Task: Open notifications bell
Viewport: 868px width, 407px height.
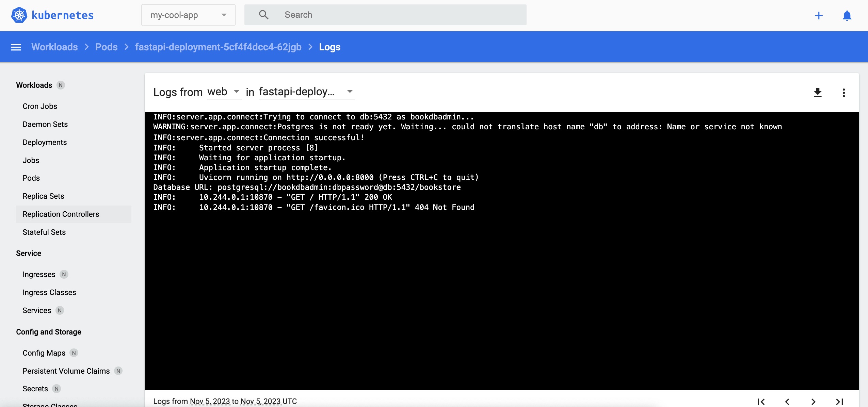Action: pyautogui.click(x=847, y=16)
